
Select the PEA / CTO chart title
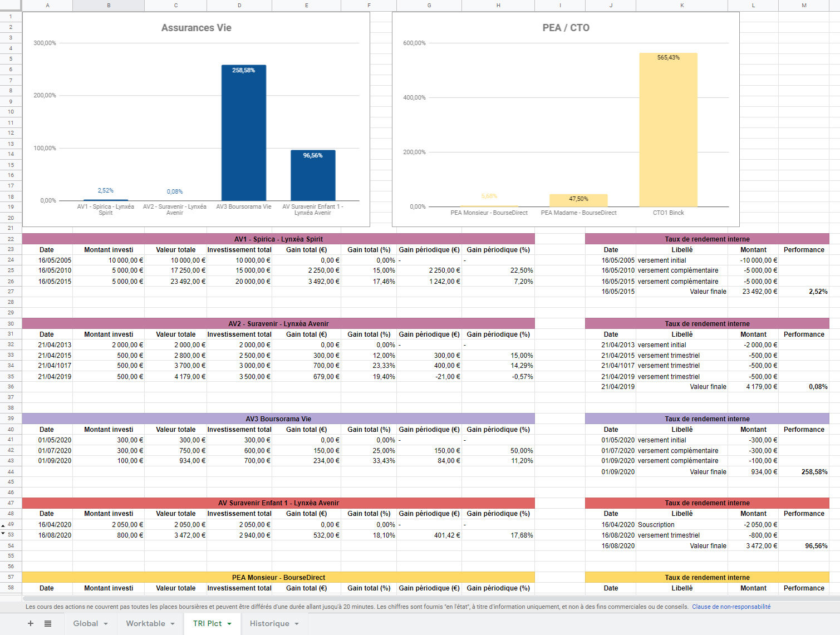click(x=566, y=28)
